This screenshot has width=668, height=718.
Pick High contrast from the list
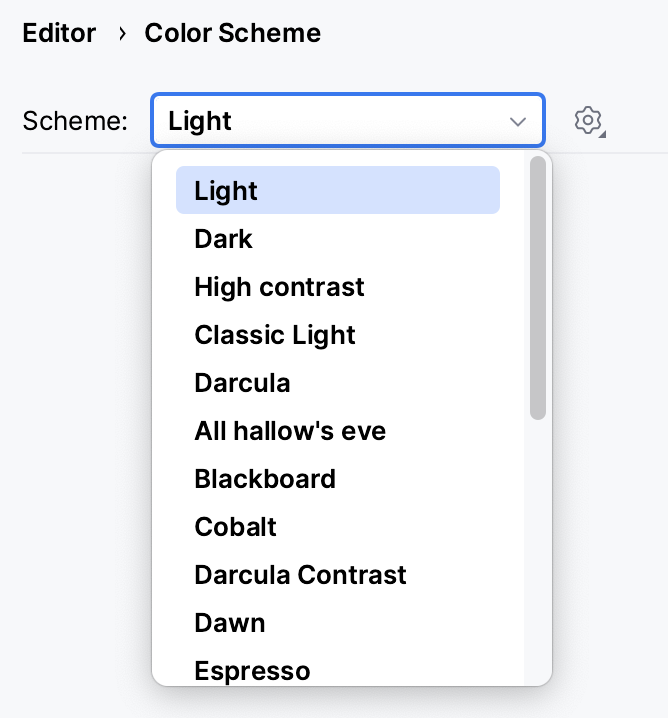[x=279, y=287]
